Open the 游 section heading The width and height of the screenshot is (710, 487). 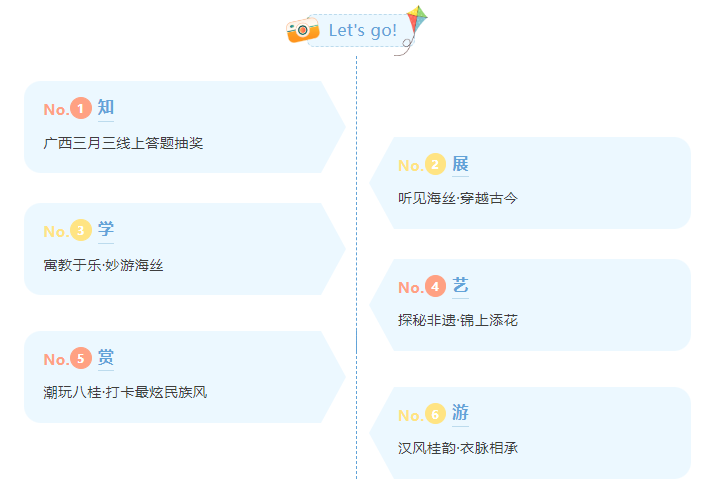pyautogui.click(x=460, y=413)
